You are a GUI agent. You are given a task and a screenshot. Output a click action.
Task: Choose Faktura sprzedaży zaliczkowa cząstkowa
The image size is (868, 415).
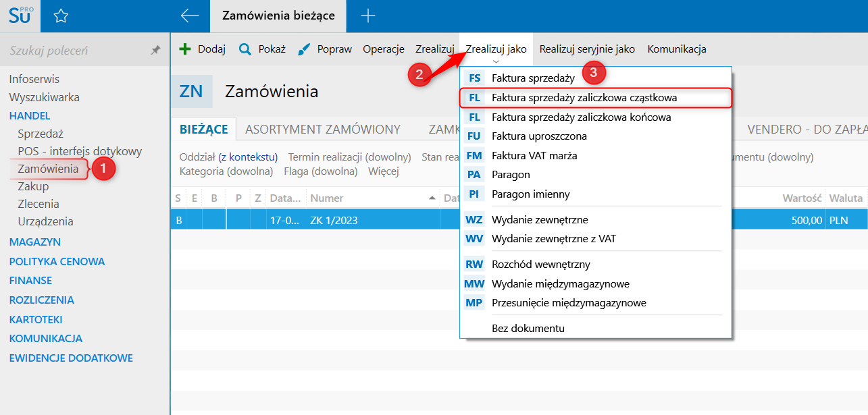(x=584, y=98)
